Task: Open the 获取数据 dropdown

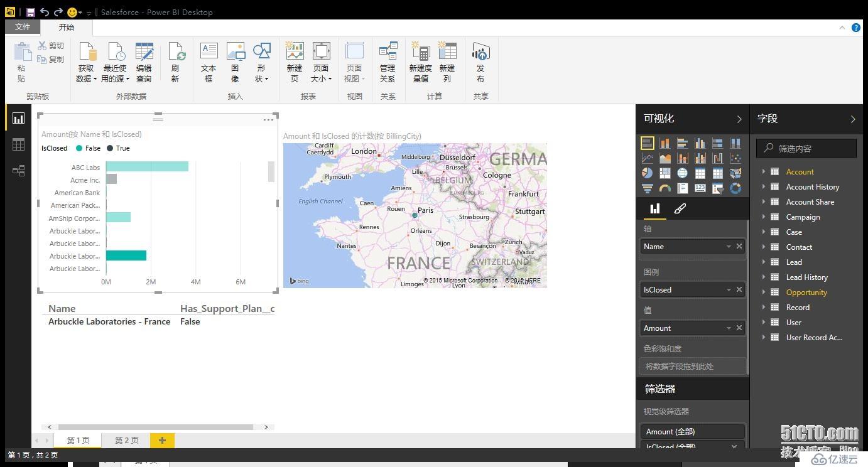Action: 86,62
